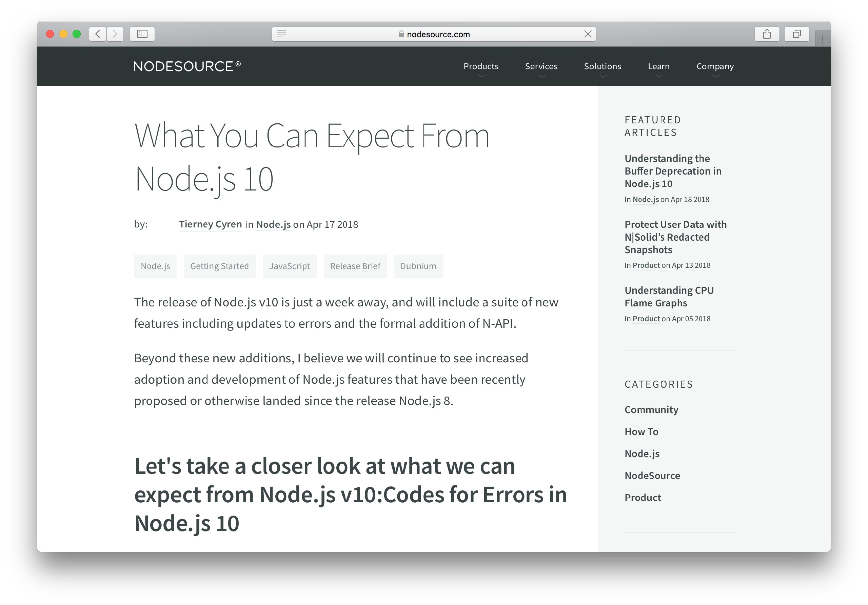Select the Dubnium tag
Viewport: 868px width, 605px height.
pos(418,266)
